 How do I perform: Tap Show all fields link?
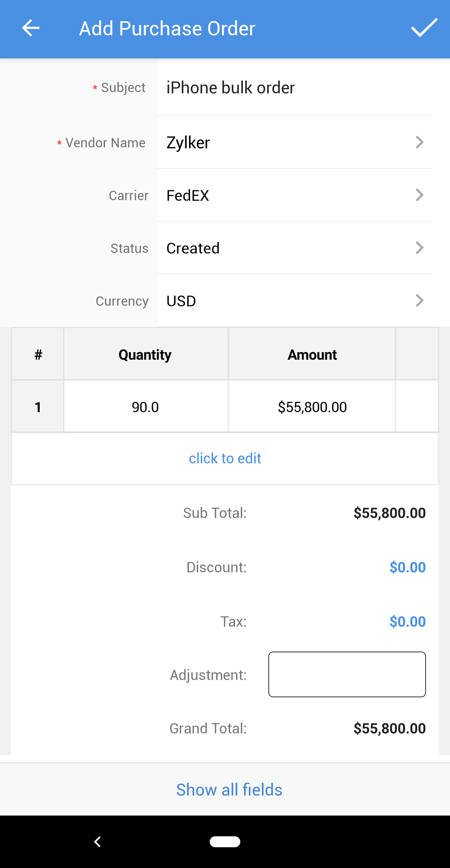pos(229,790)
